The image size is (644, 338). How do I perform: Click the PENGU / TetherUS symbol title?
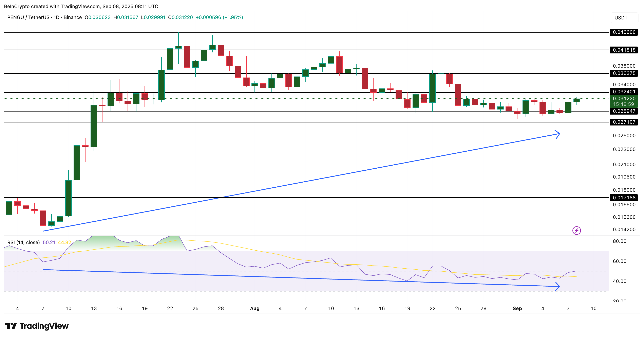(28, 17)
